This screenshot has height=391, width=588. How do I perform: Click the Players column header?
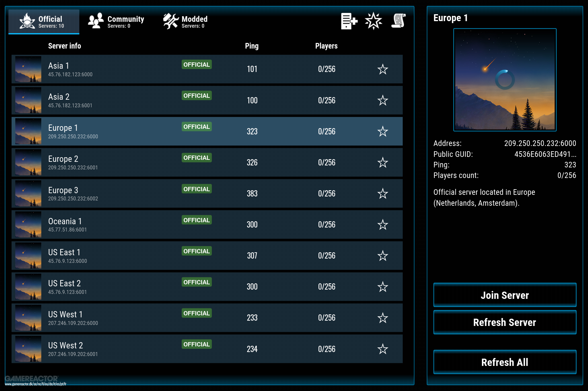click(x=326, y=46)
